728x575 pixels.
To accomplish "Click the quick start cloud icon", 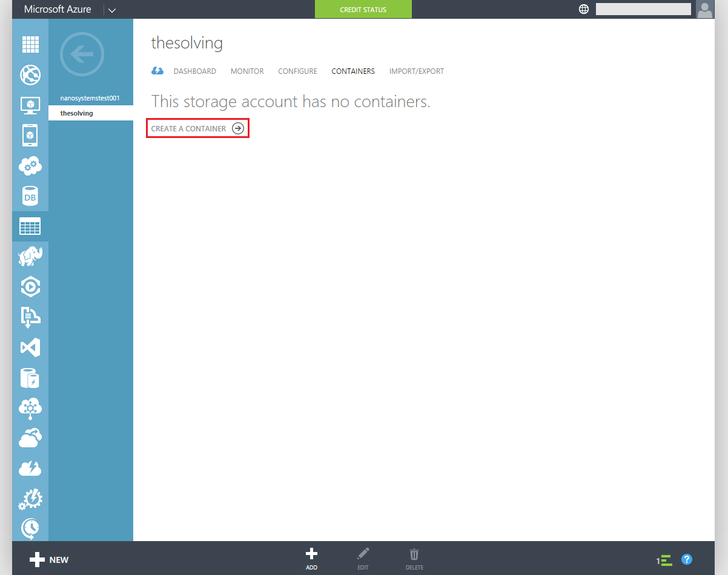I will [157, 71].
